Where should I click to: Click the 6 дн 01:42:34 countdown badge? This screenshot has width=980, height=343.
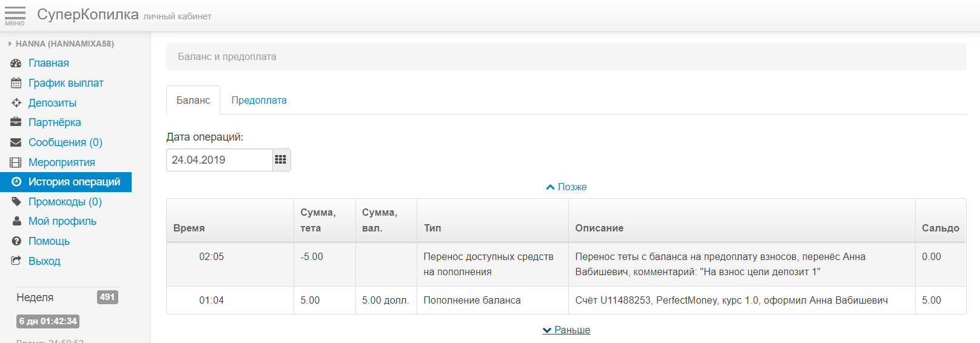[48, 321]
